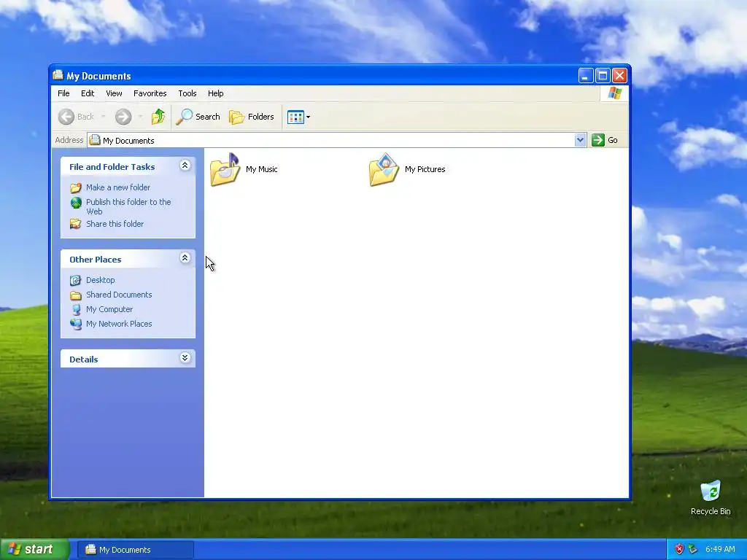747x560 pixels.
Task: Go up one folder level icon
Action: [x=158, y=117]
